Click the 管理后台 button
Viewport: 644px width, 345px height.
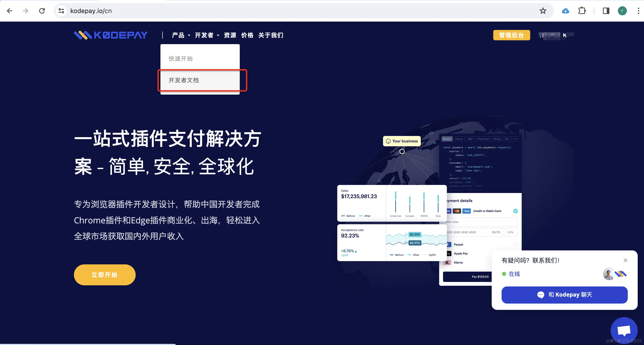pyautogui.click(x=511, y=35)
